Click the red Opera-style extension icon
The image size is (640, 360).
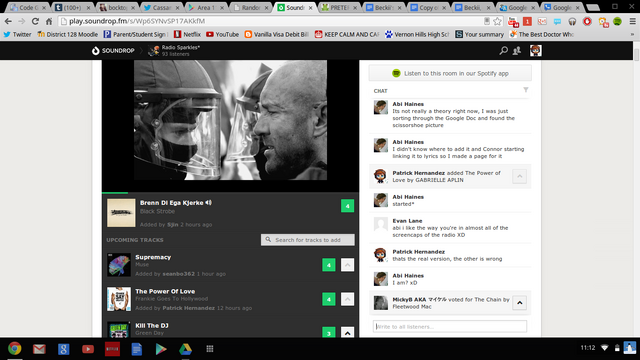587,21
